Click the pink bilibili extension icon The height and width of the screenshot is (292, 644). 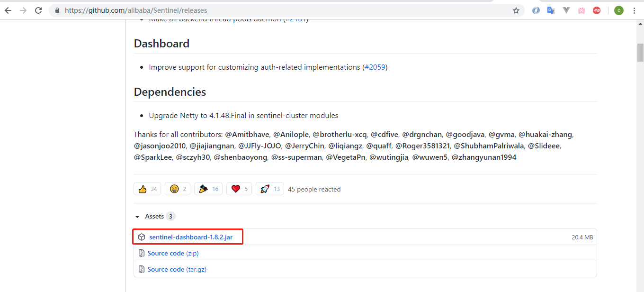click(x=581, y=10)
